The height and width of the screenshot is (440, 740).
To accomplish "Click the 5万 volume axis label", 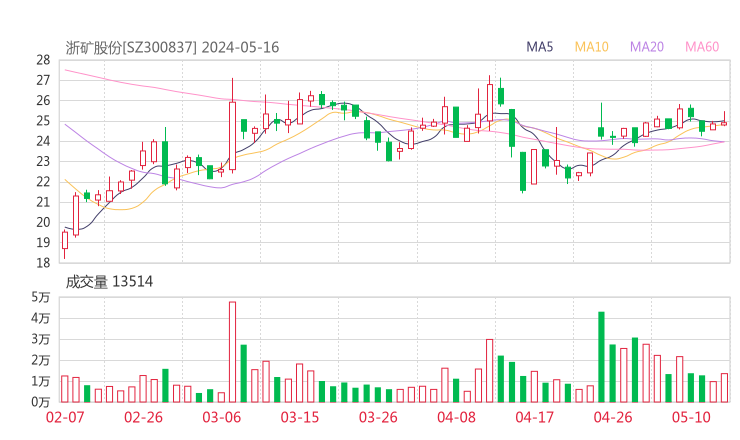I will pyautogui.click(x=41, y=297).
